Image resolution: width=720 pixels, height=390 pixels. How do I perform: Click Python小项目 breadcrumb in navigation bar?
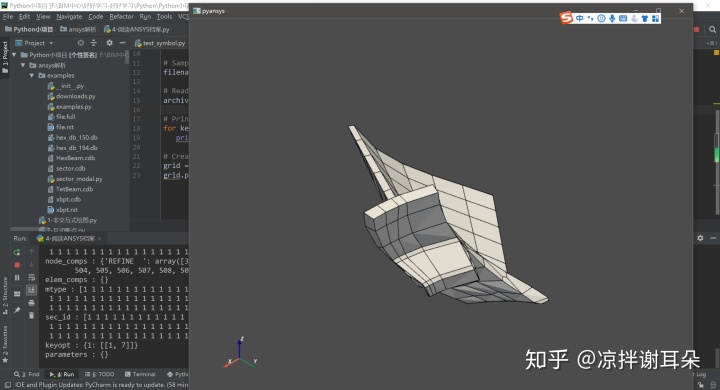(29, 29)
